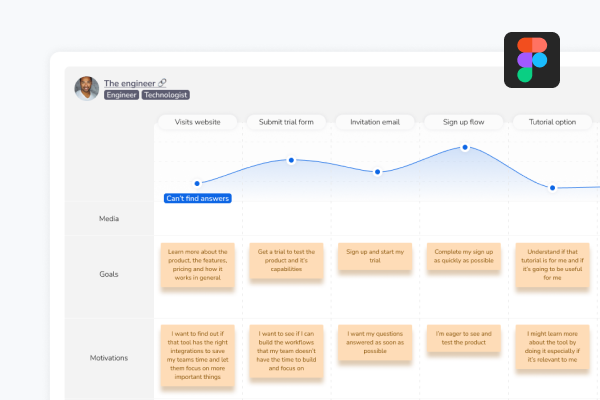Click the Engineer tag

(120, 95)
